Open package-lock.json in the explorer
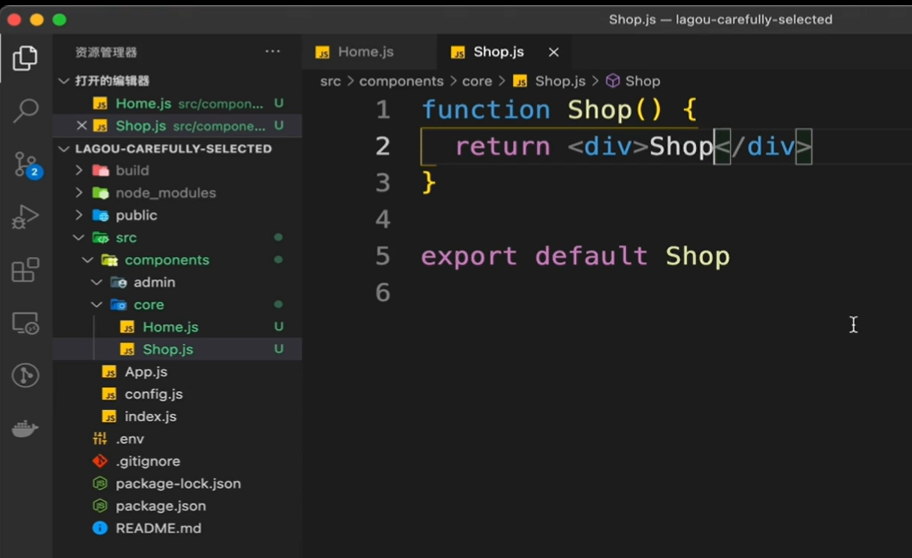 click(x=177, y=484)
